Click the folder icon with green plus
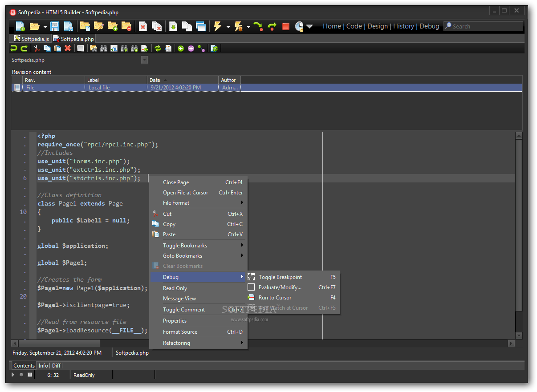The height and width of the screenshot is (392, 537). pyautogui.click(x=112, y=26)
